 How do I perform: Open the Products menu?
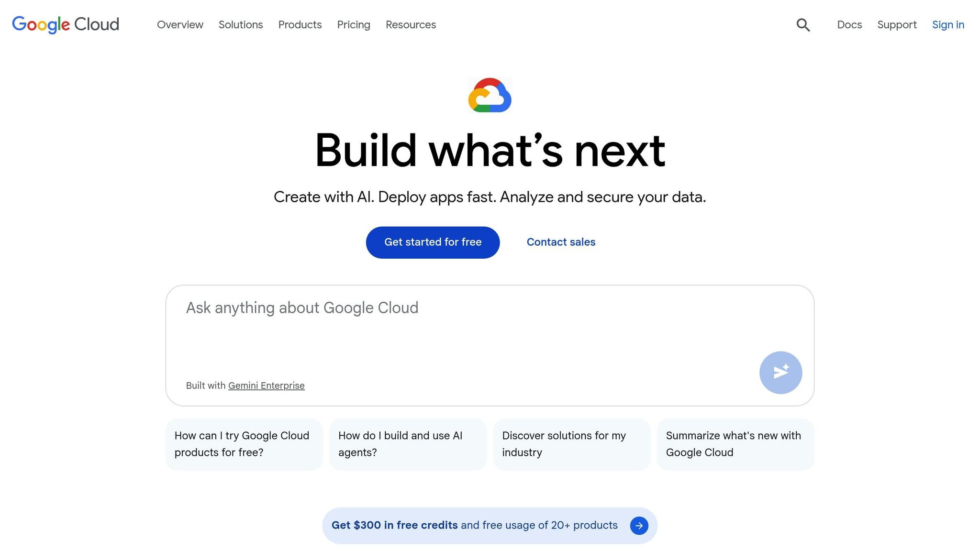coord(300,25)
